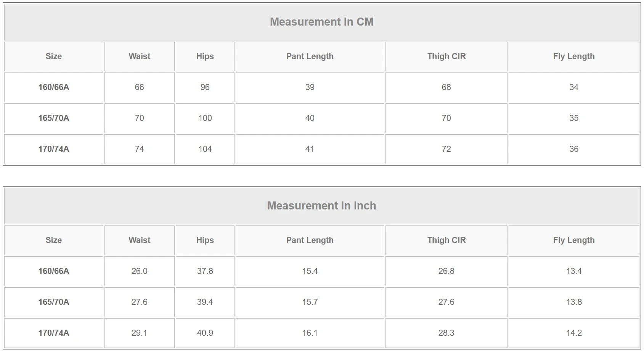Click the 'Measurement In CM' table title
The image size is (644, 351).
point(321,22)
